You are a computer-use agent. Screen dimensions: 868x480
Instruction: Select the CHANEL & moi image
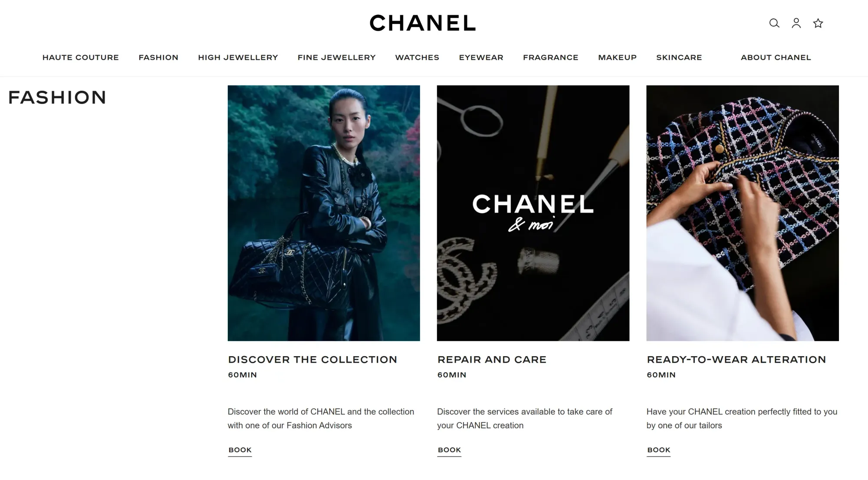click(533, 213)
